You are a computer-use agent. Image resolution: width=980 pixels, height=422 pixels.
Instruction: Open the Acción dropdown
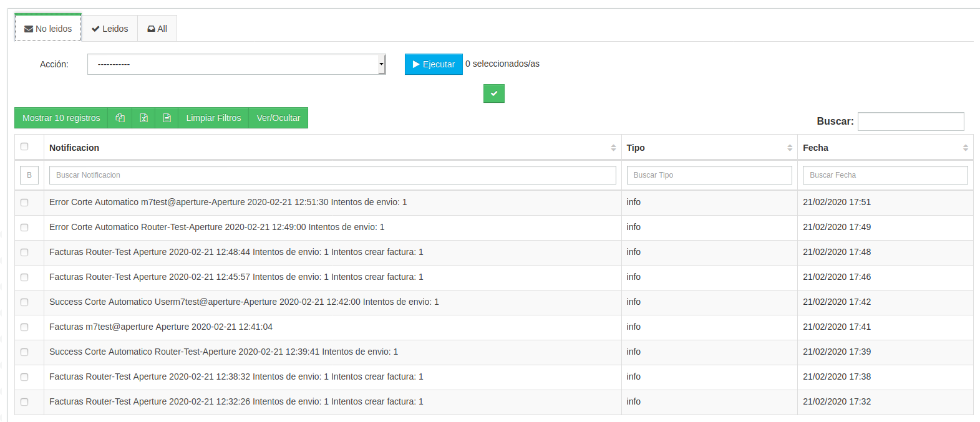236,64
